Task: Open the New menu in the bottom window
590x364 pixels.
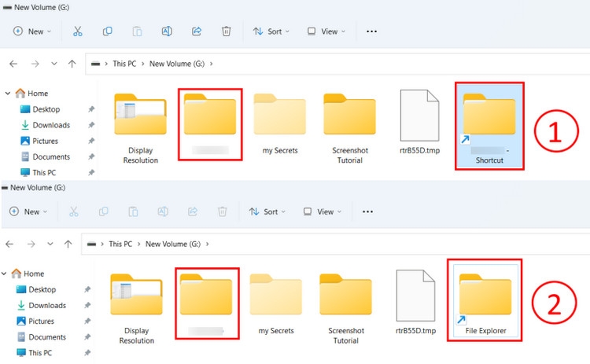Action: pyautogui.click(x=28, y=211)
